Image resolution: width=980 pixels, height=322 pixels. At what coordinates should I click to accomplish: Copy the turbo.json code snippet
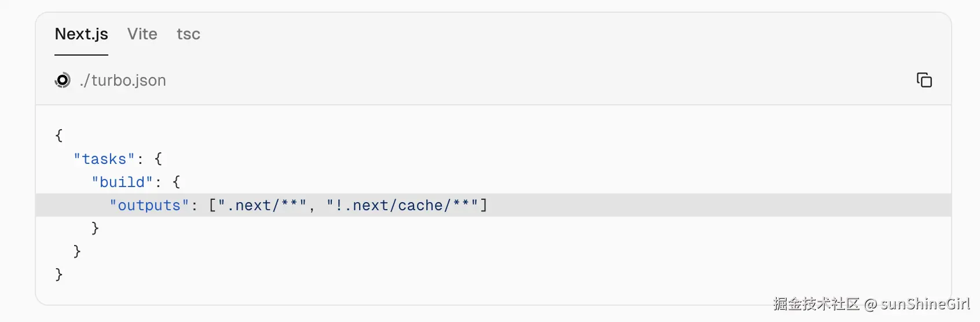(924, 80)
